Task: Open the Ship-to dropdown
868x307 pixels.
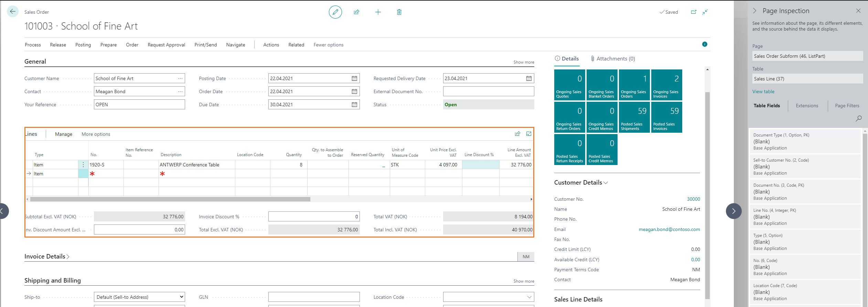Action: (x=139, y=297)
